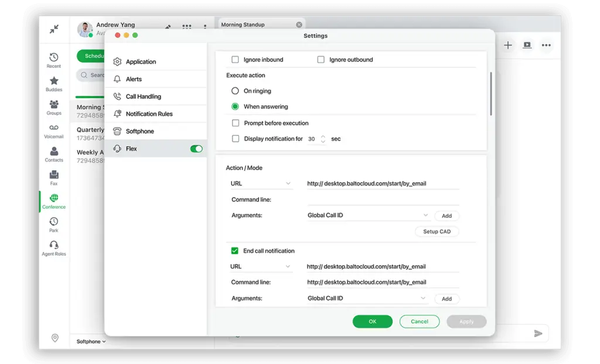Open the Buddies star icon
Image resolution: width=600 pixels, height=364 pixels.
pyautogui.click(x=53, y=81)
